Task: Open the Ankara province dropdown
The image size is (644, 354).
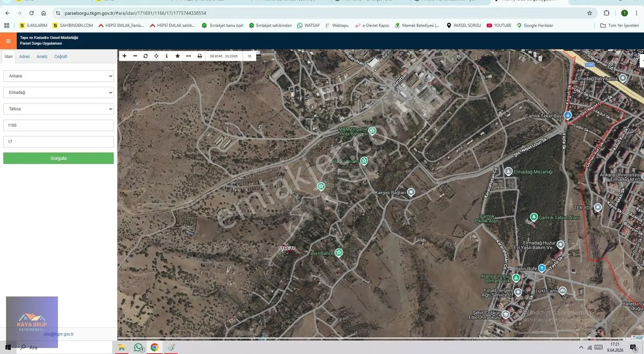Action: 58,76
